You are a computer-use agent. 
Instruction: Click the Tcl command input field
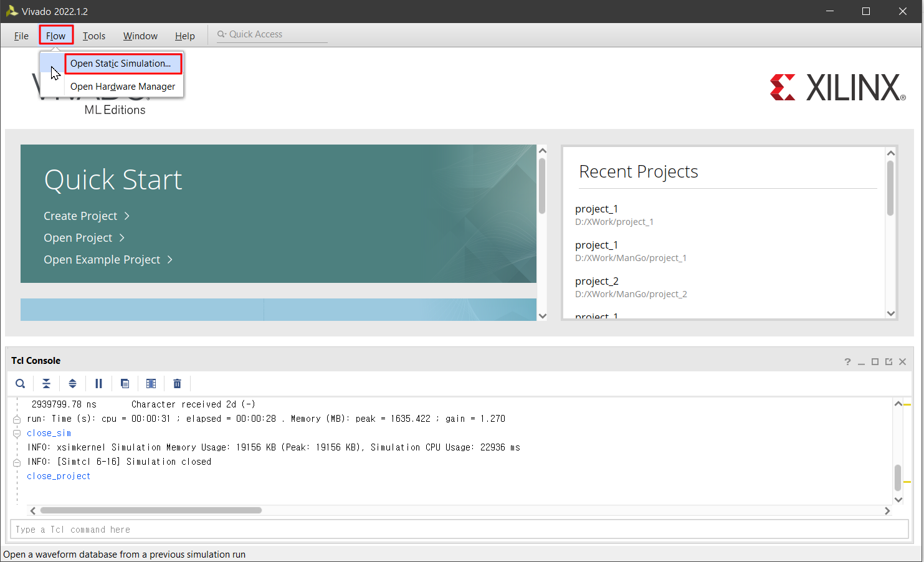(x=459, y=530)
